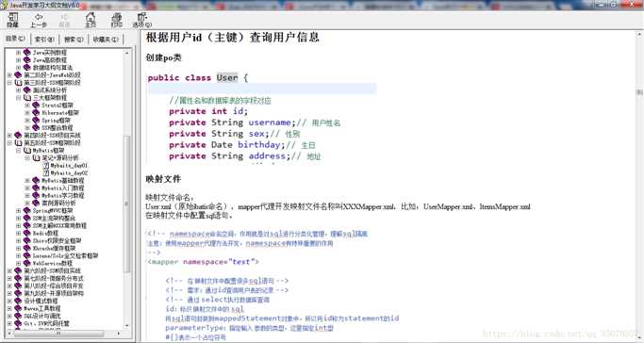The height and width of the screenshot is (343, 644).
Task: Select the Ehcache缓存框架 tree entry
Action: (x=54, y=248)
